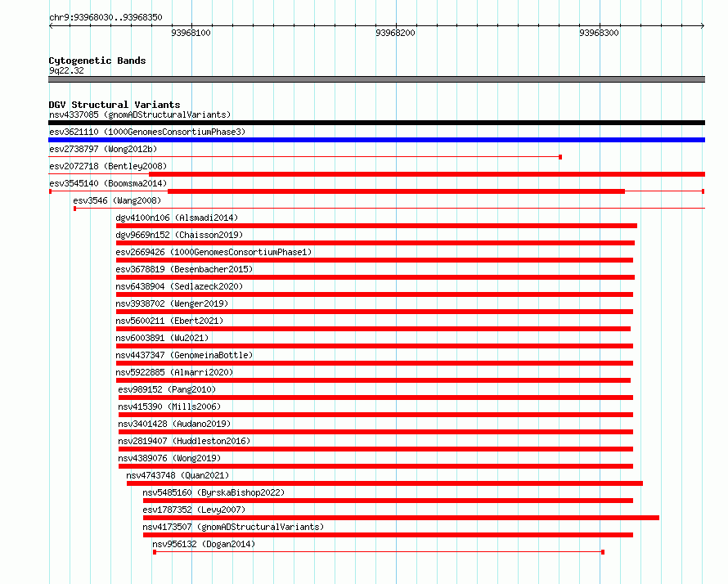Select the black nsv4337085 variant bar
This screenshot has width=728, height=584.
coord(376,123)
